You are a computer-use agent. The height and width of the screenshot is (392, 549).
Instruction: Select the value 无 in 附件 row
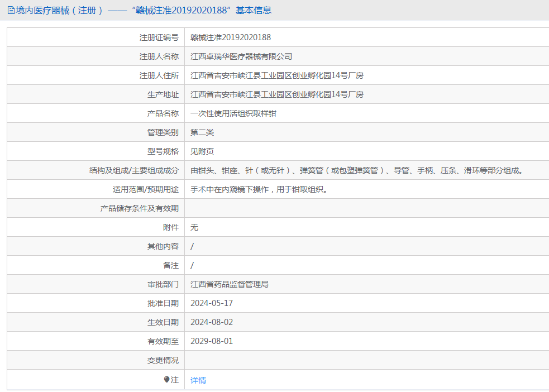click(x=194, y=227)
